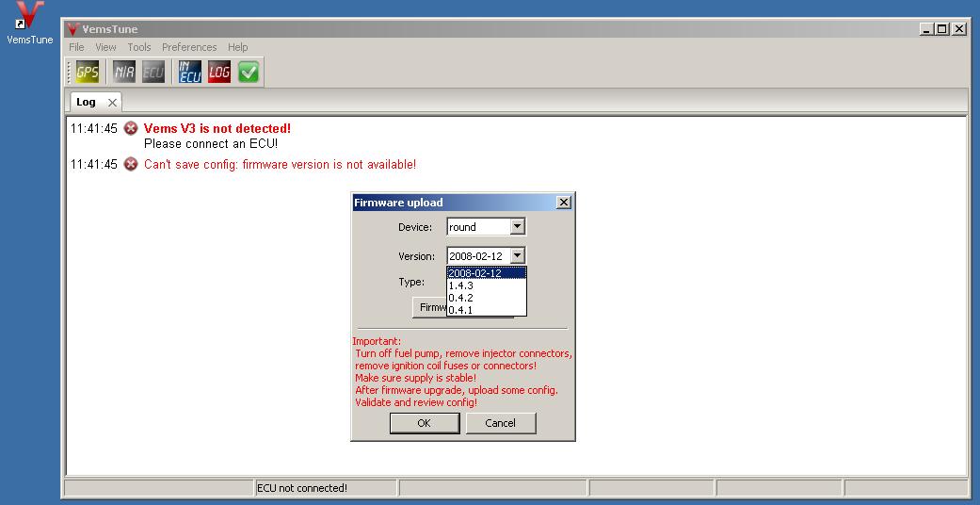Click the error icon beside 'Can't save config' message
The height and width of the screenshot is (505, 980).
pyautogui.click(x=130, y=164)
